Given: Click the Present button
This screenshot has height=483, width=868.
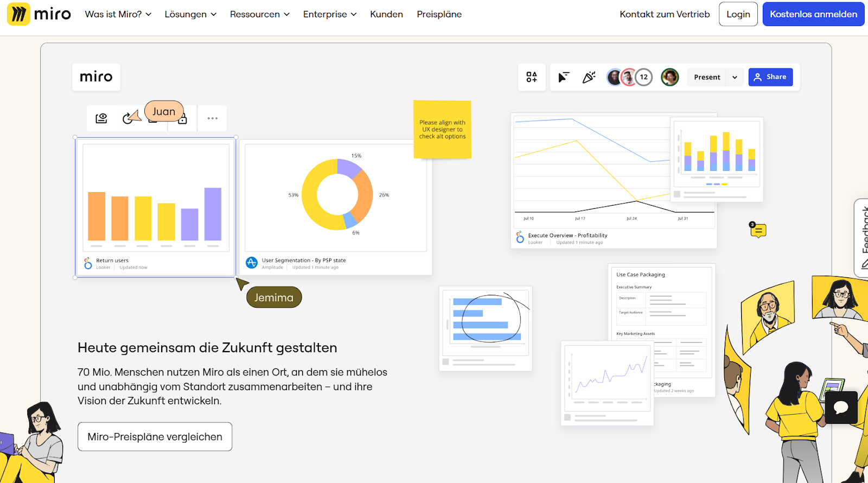Looking at the screenshot, I should click(707, 77).
